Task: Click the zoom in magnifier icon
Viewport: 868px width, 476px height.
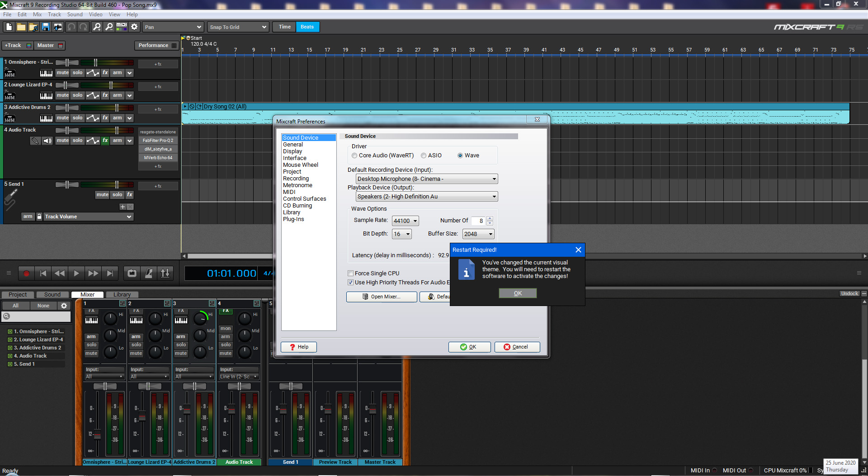Action: point(97,27)
